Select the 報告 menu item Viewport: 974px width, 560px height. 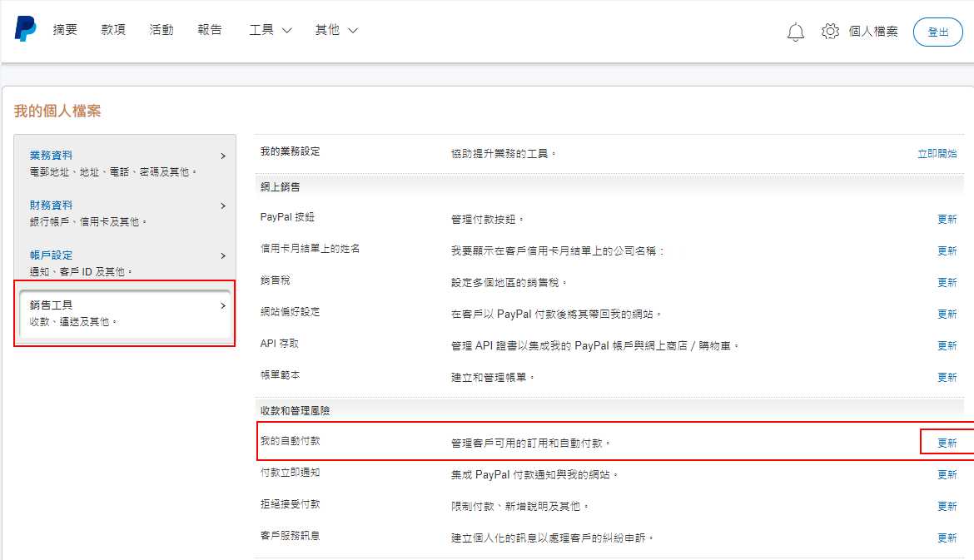click(x=210, y=30)
